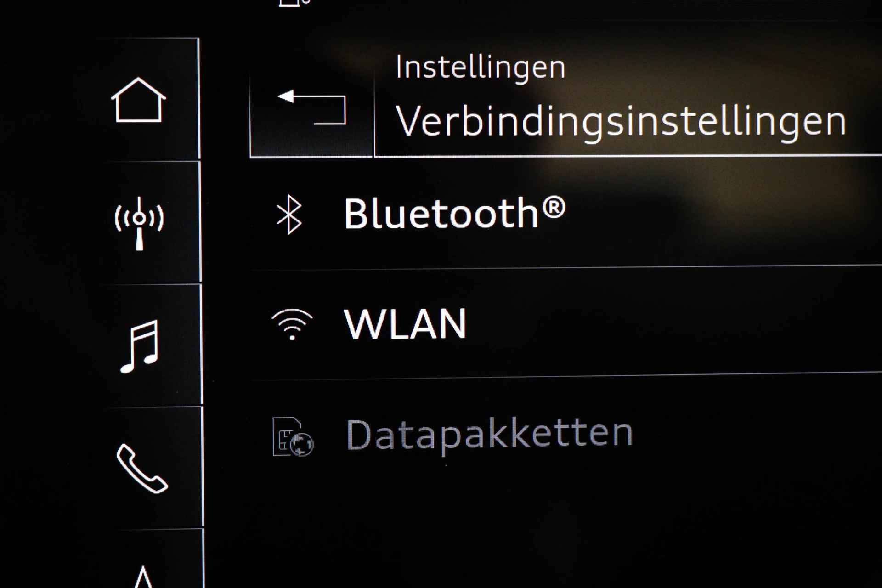Tap the Datapakketten SIM globe icon
882x588 pixels.
click(x=293, y=437)
